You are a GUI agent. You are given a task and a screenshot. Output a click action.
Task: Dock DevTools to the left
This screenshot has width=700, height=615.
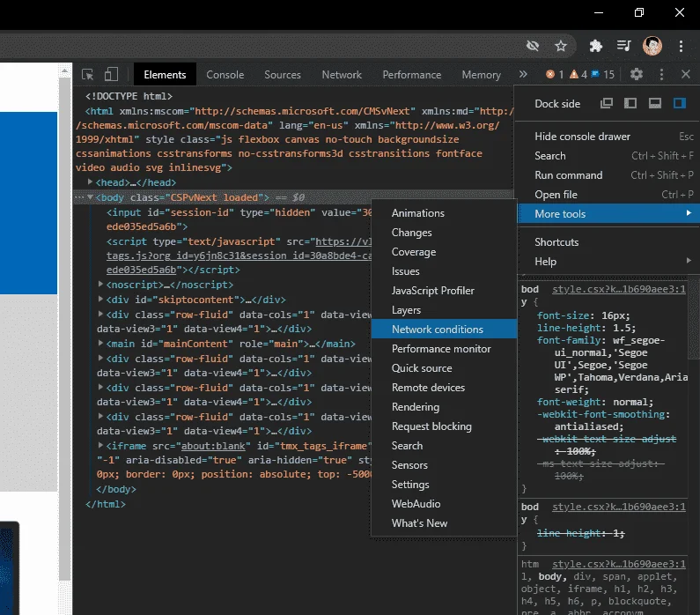click(630, 104)
